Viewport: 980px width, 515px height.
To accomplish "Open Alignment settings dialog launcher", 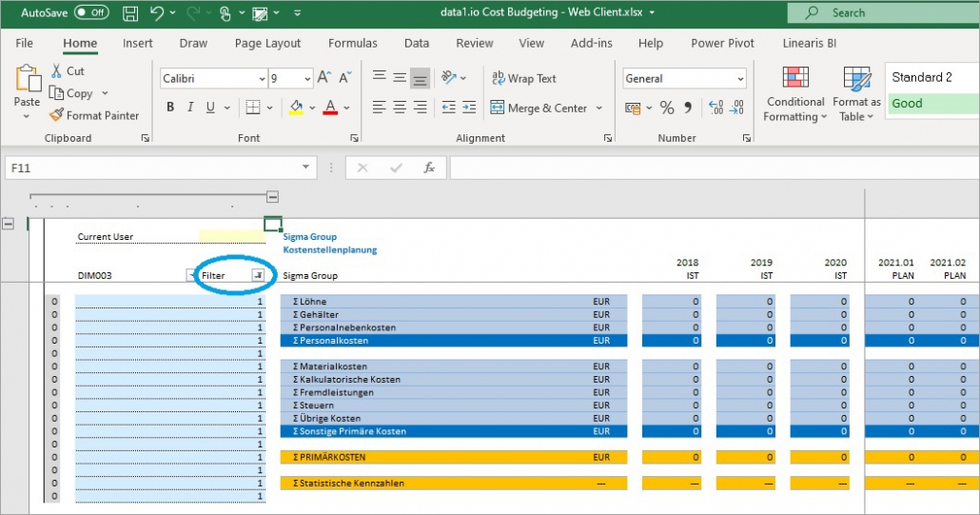I will [608, 138].
